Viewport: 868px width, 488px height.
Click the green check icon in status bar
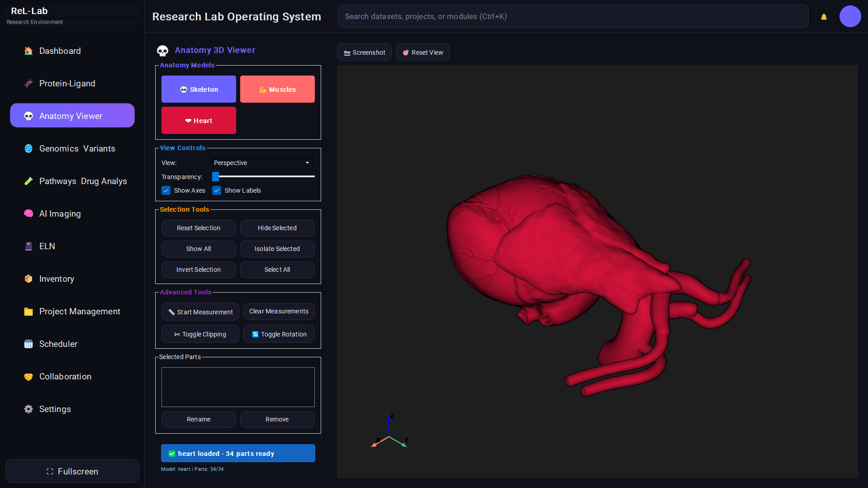point(172,454)
